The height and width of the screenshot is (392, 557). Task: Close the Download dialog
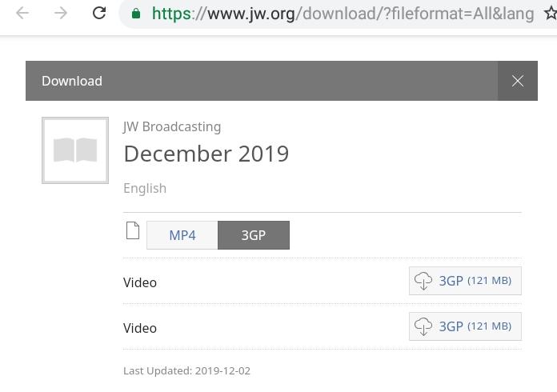(518, 81)
